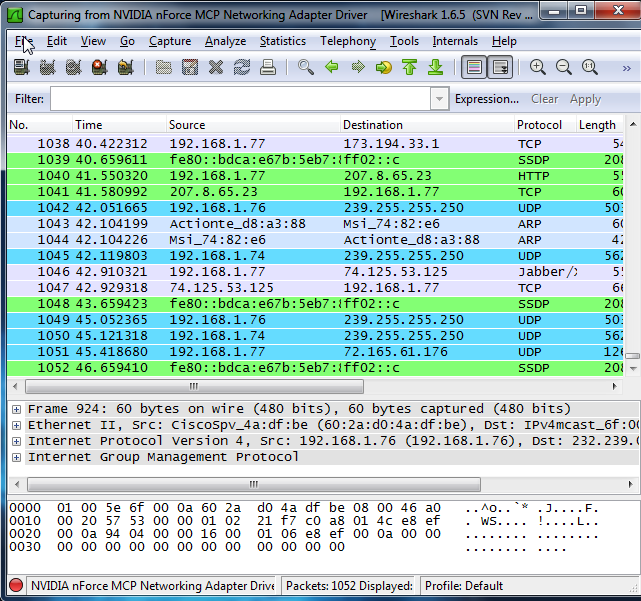Click packet list horizontal scrollbar thumb
Viewport: 641px width, 601px height.
(195, 386)
